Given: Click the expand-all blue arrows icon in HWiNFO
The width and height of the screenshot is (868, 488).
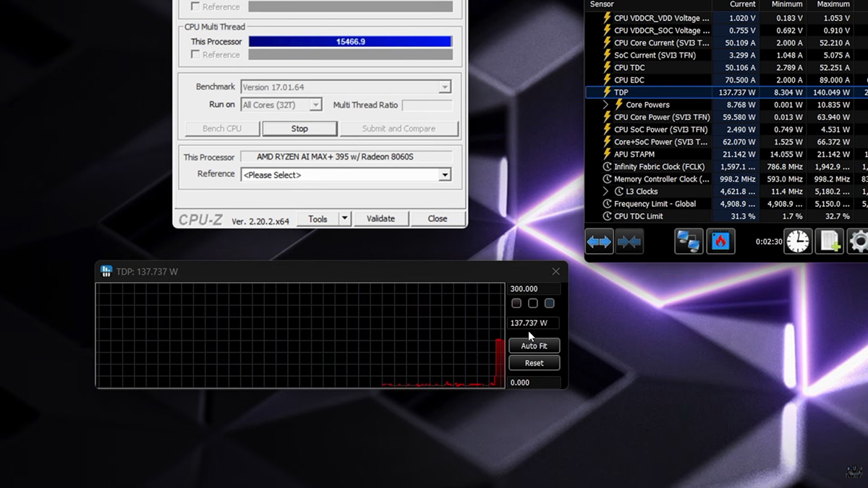Looking at the screenshot, I should [x=599, y=241].
